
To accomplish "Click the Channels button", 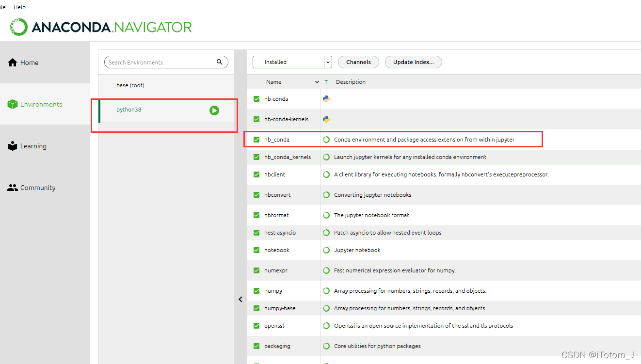I will pos(358,62).
